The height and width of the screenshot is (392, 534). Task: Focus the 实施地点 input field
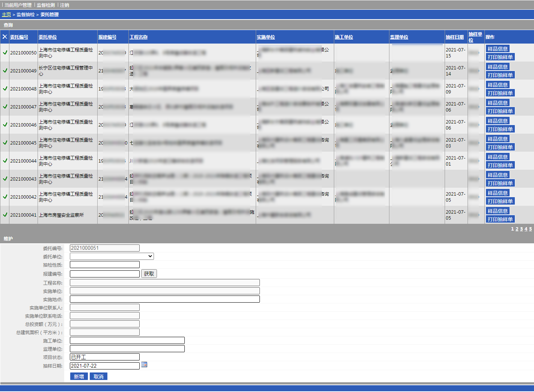(165, 299)
